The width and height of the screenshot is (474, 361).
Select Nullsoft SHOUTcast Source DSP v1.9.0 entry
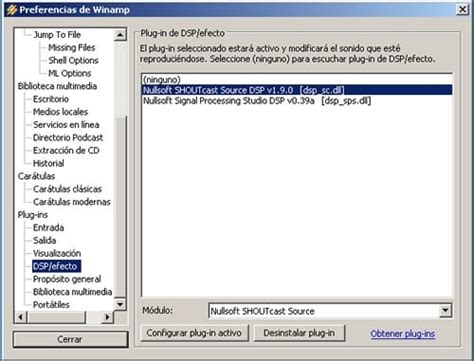pos(297,90)
